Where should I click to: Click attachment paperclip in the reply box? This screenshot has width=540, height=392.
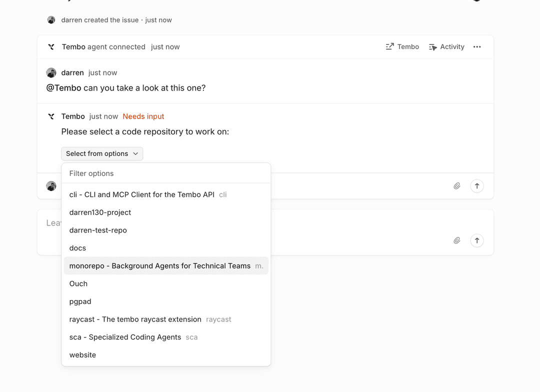[x=457, y=186]
